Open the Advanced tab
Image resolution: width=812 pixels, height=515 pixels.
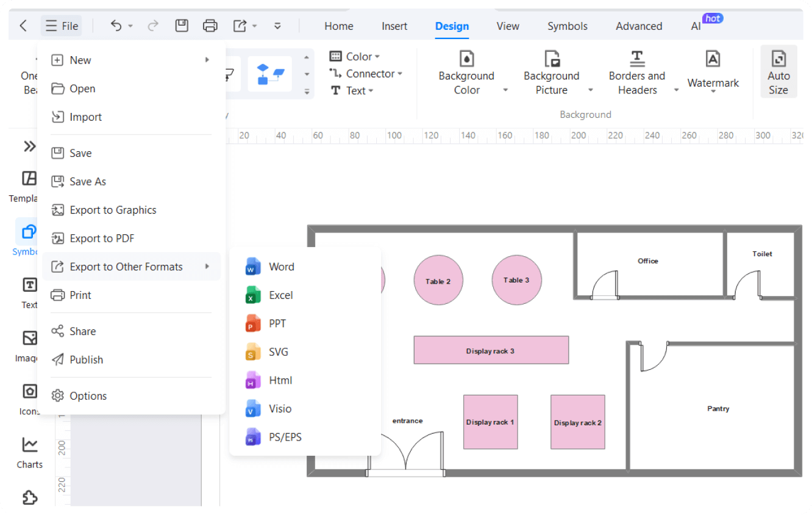pos(639,26)
